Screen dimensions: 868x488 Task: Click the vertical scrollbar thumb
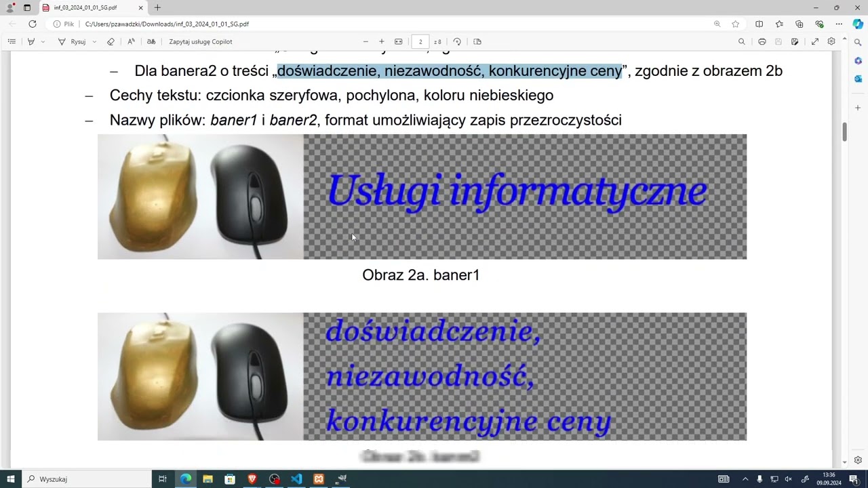pyautogui.click(x=845, y=131)
